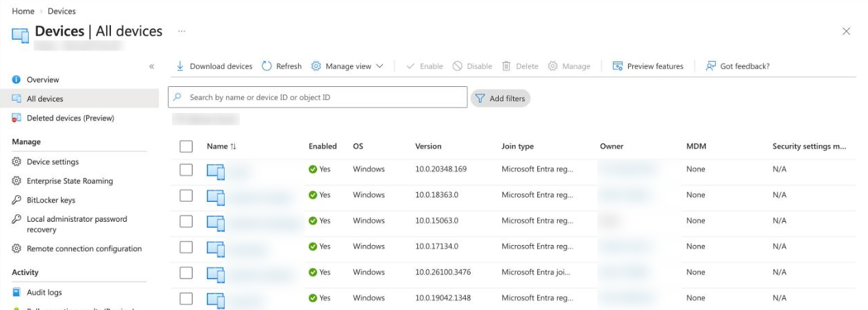This screenshot has width=868, height=310.
Task: Click version text 10.0.26100.3476
Action: [443, 272]
